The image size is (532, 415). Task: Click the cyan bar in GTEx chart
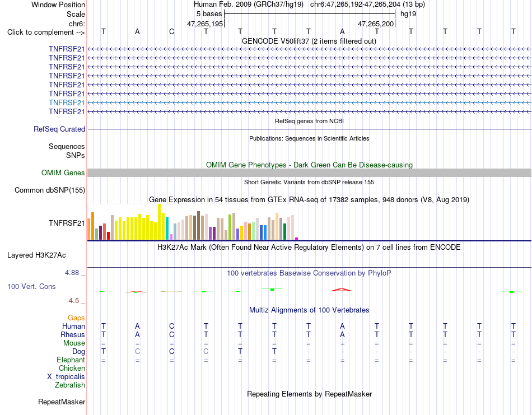(x=167, y=228)
